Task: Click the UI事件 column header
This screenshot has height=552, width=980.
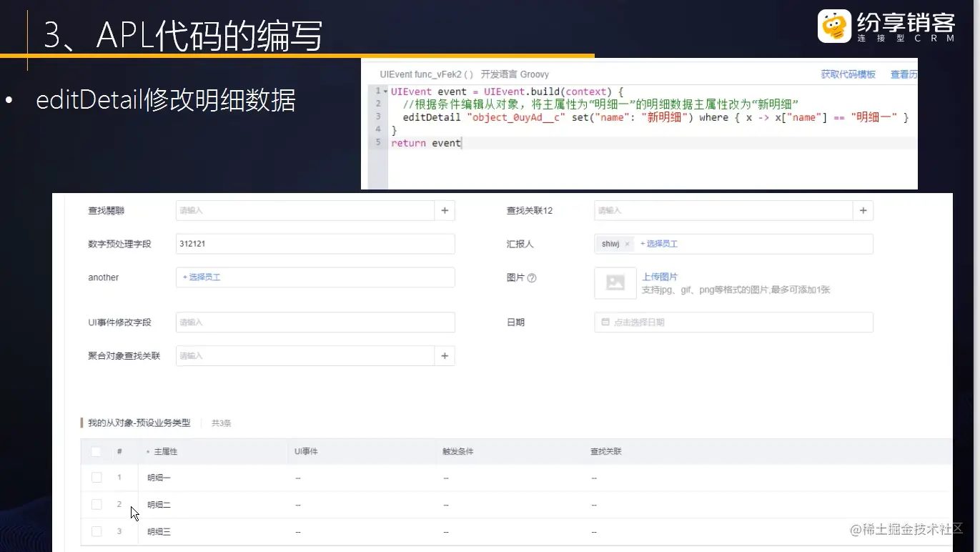Action: (x=306, y=452)
